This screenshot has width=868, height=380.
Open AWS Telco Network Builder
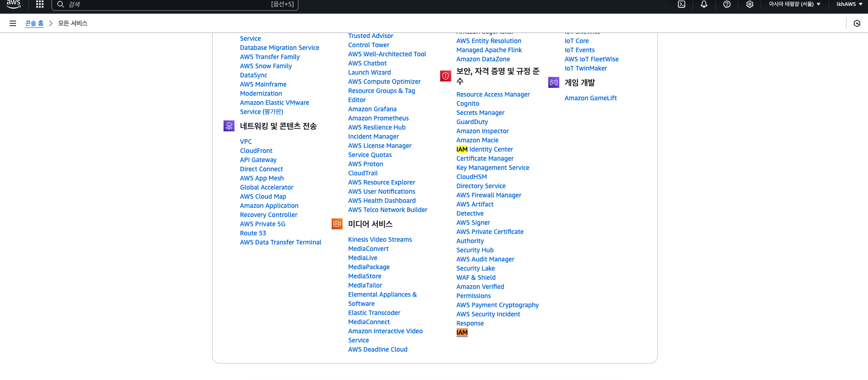388,210
